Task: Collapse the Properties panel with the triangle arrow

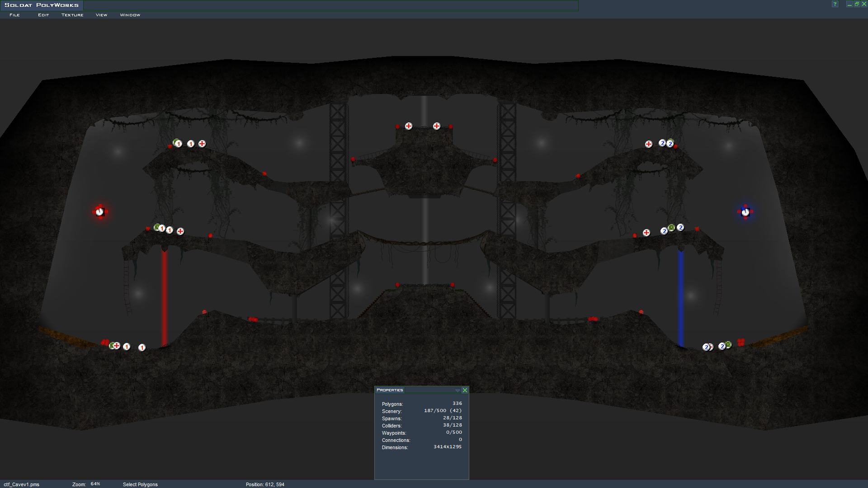Action: coord(458,390)
